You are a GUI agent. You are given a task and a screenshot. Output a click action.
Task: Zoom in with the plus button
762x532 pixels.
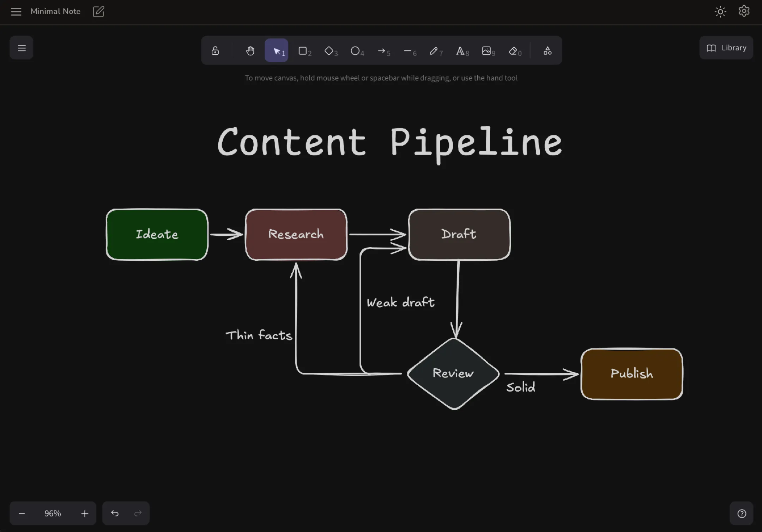(x=85, y=513)
